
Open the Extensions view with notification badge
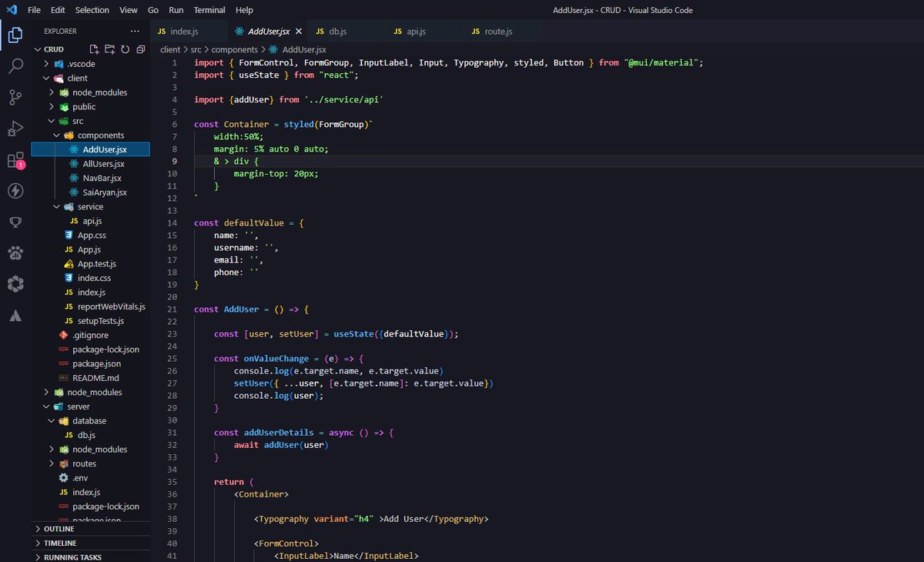coord(15,160)
